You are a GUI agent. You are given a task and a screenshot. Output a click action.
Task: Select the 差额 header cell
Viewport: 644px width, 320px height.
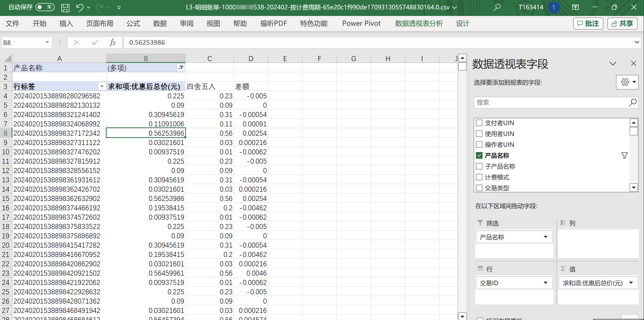pos(251,87)
